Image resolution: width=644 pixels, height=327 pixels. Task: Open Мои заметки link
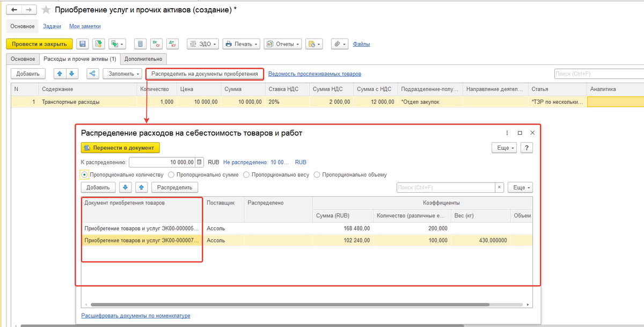tap(85, 26)
